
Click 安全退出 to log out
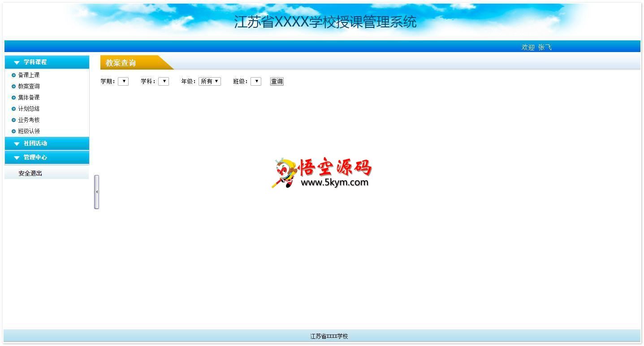click(x=30, y=173)
